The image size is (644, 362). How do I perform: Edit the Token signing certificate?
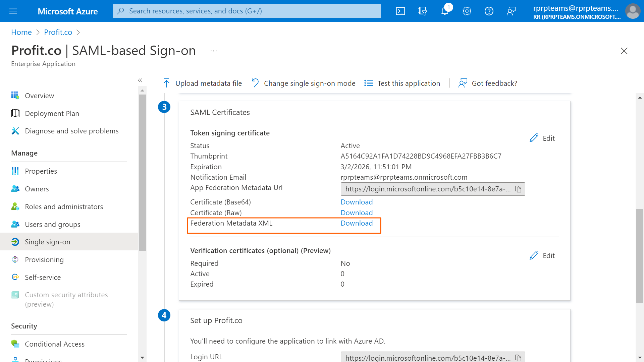coord(542,138)
